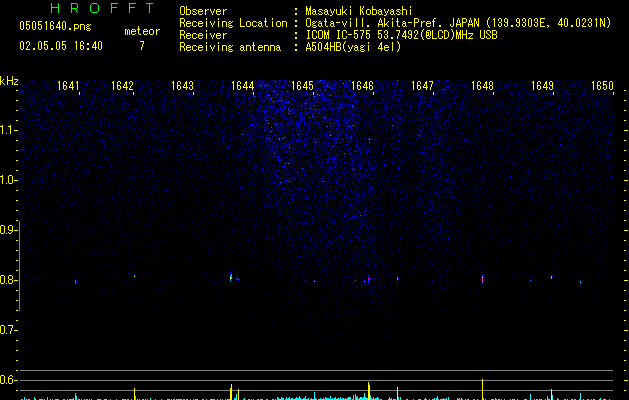629x400 pixels.
Task: Click time axis label 1645
Action: 302,86
